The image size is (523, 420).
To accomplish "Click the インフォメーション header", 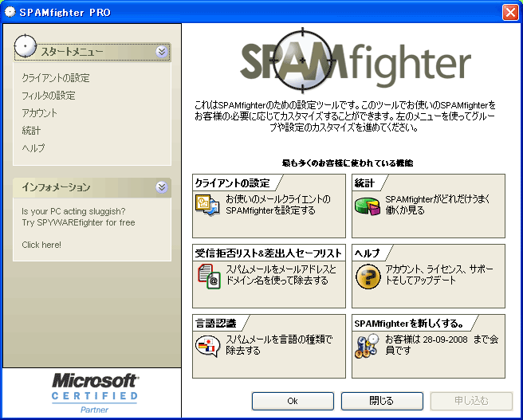I will pos(92,187).
